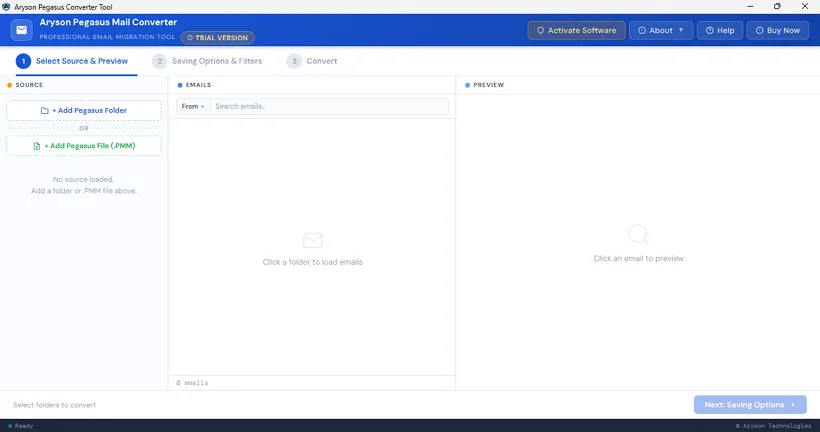Close the Aryson Pegasus Converter Tool window
The image size is (820, 432).
805,7
